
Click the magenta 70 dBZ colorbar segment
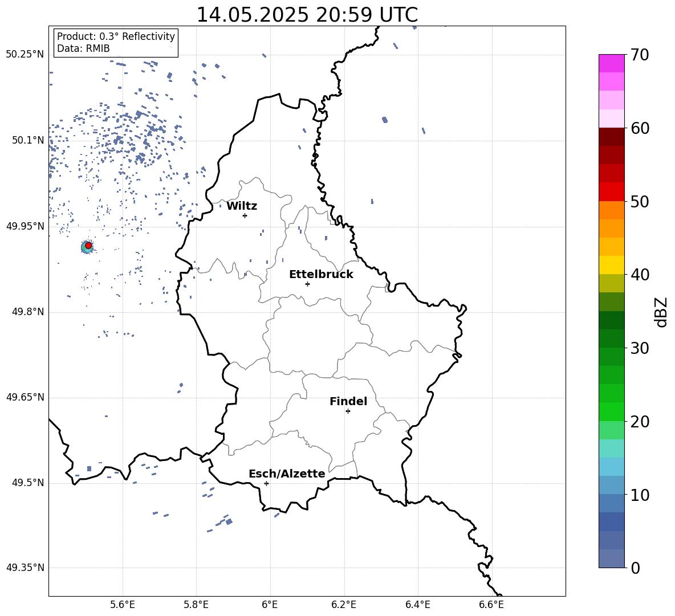click(x=611, y=63)
